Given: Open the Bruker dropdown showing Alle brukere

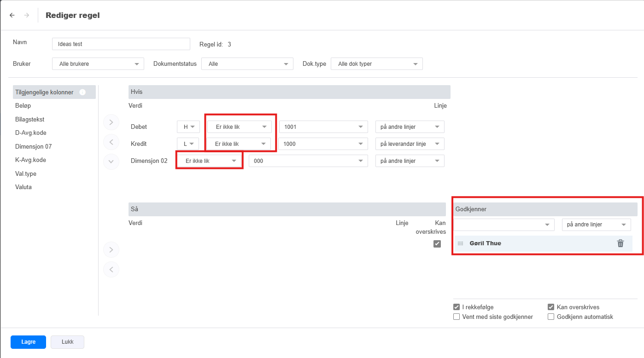Looking at the screenshot, I should click(x=98, y=64).
